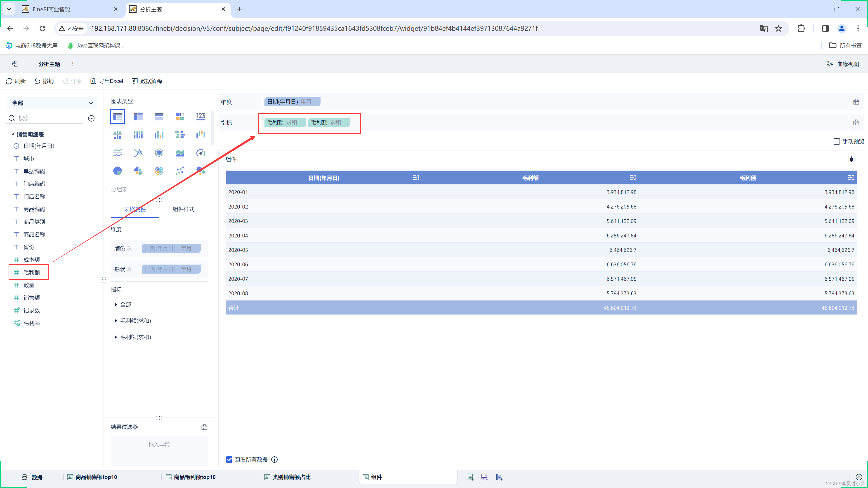Expand the first 毛利额(求和) indicator section

click(x=116, y=321)
